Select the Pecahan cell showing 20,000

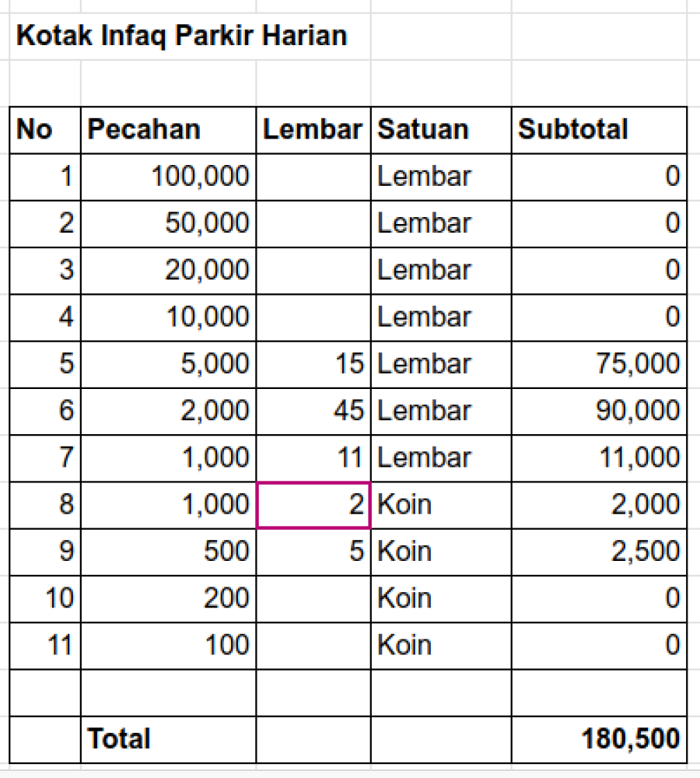[168, 271]
